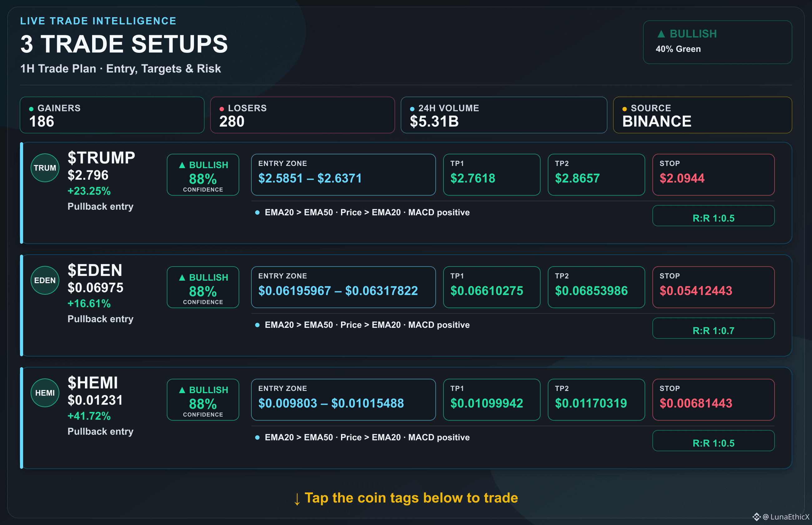This screenshot has width=812, height=525.
Task: Click the R:R 1:0.7 badge
Action: [714, 328]
